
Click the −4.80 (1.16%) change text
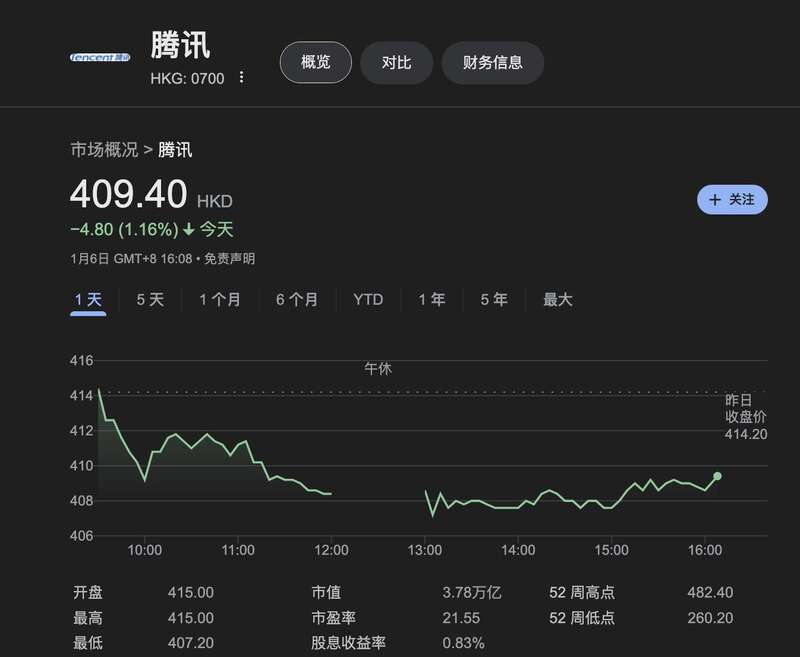(x=124, y=230)
